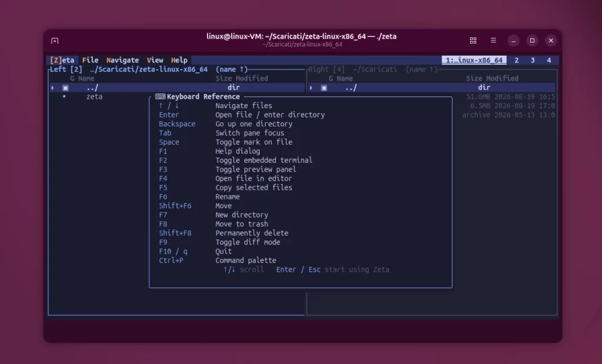Switch to workspace tab 1:…inux-x86_64
Image resolution: width=602 pixels, height=364 pixels.
point(474,61)
